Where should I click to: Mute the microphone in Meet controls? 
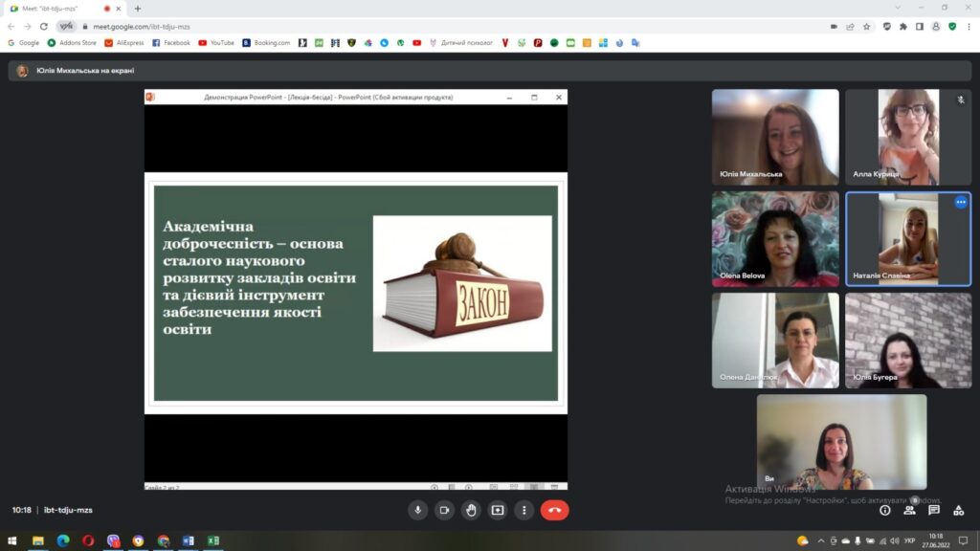click(x=417, y=510)
